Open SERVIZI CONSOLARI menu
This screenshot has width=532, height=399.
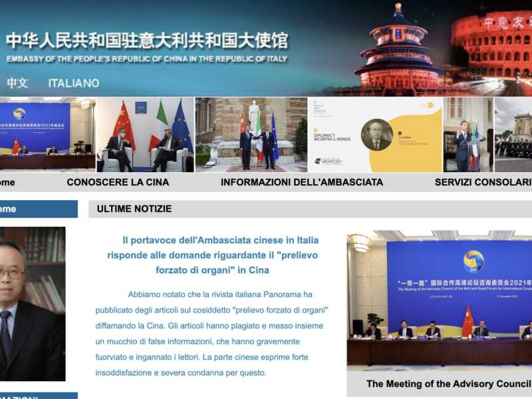[x=483, y=182]
